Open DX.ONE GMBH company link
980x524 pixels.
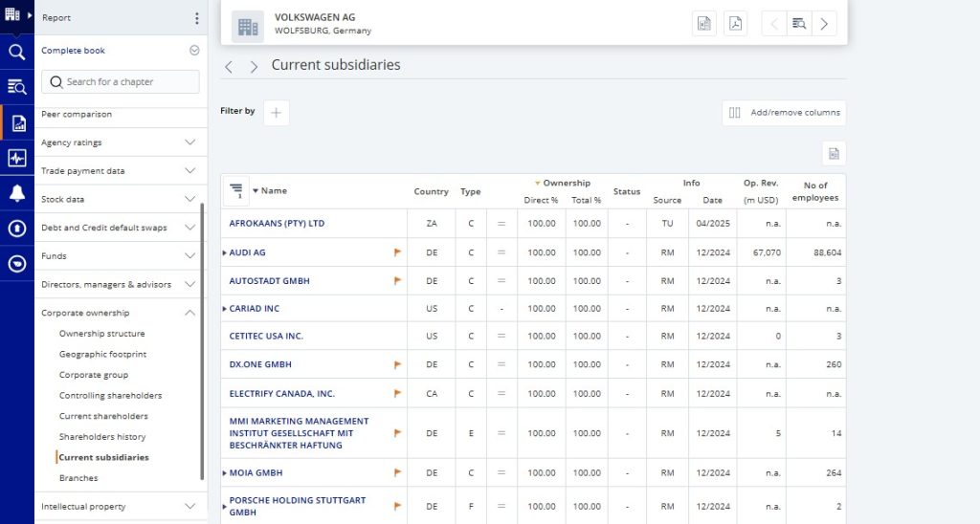(x=260, y=364)
